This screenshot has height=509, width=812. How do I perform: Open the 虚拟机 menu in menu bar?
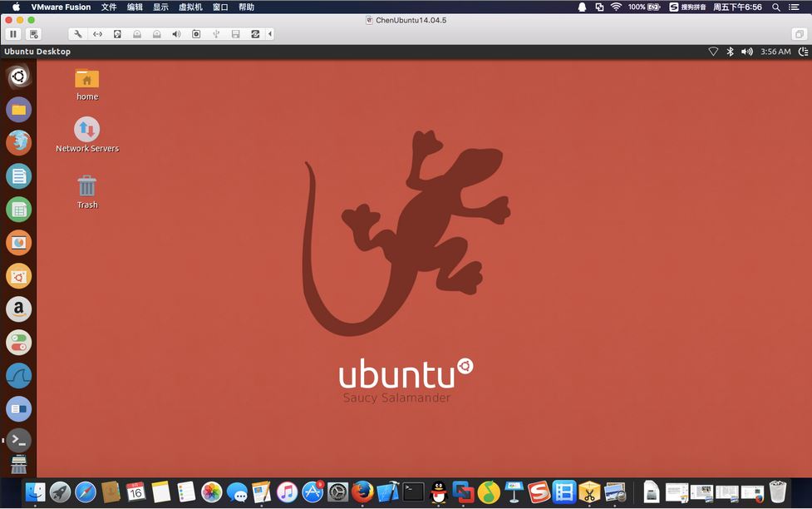190,7
